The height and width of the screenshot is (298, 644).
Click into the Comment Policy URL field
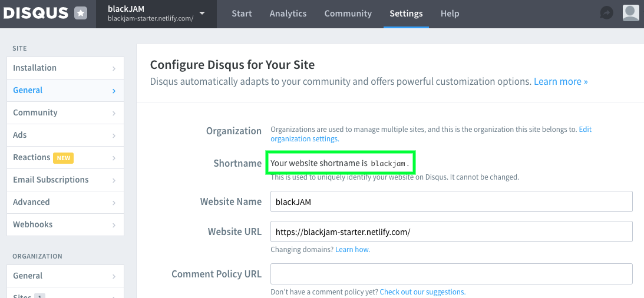coord(451,274)
